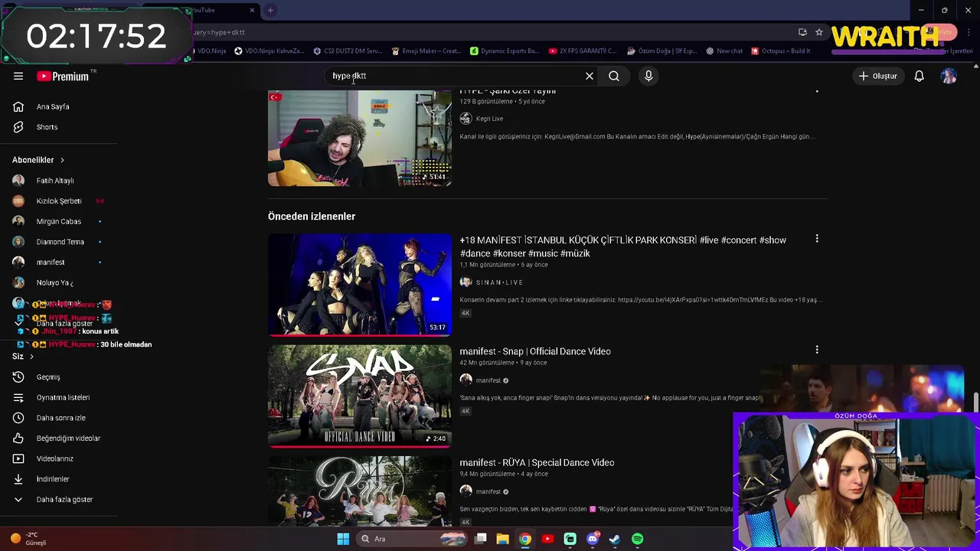The width and height of the screenshot is (980, 551).
Task: Open the +18 MANİFEST İSTANBUL concert title
Action: tap(622, 246)
